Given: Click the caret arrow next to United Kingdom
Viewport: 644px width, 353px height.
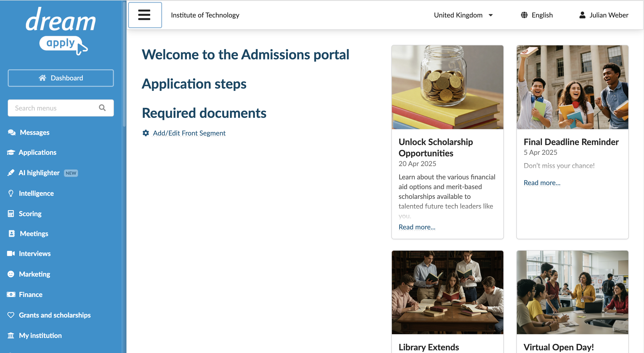Looking at the screenshot, I should pyautogui.click(x=491, y=15).
